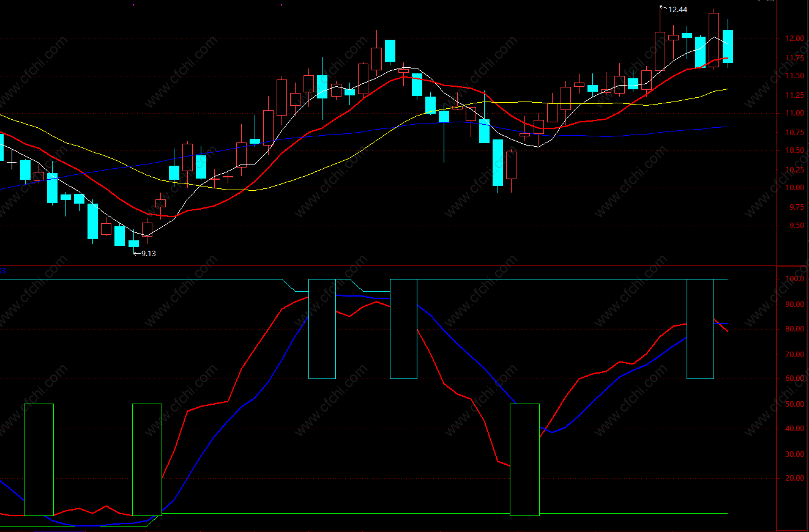Select the 10.25 price axis value

[x=794, y=170]
